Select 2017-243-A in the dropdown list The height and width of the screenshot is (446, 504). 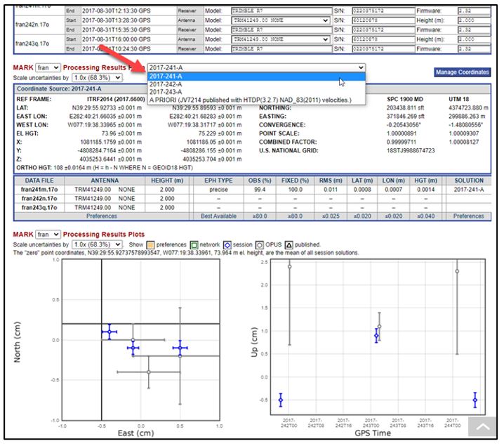coord(256,92)
